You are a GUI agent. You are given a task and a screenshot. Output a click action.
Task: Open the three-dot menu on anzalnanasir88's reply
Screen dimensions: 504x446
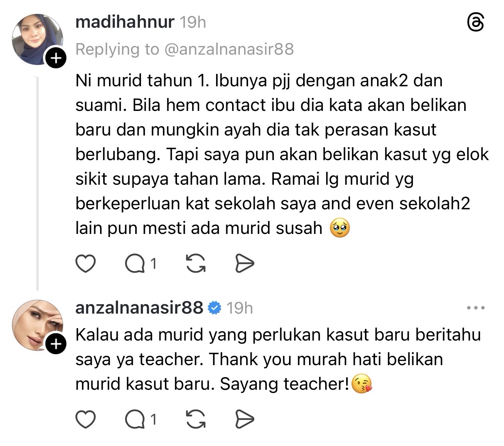click(x=476, y=308)
